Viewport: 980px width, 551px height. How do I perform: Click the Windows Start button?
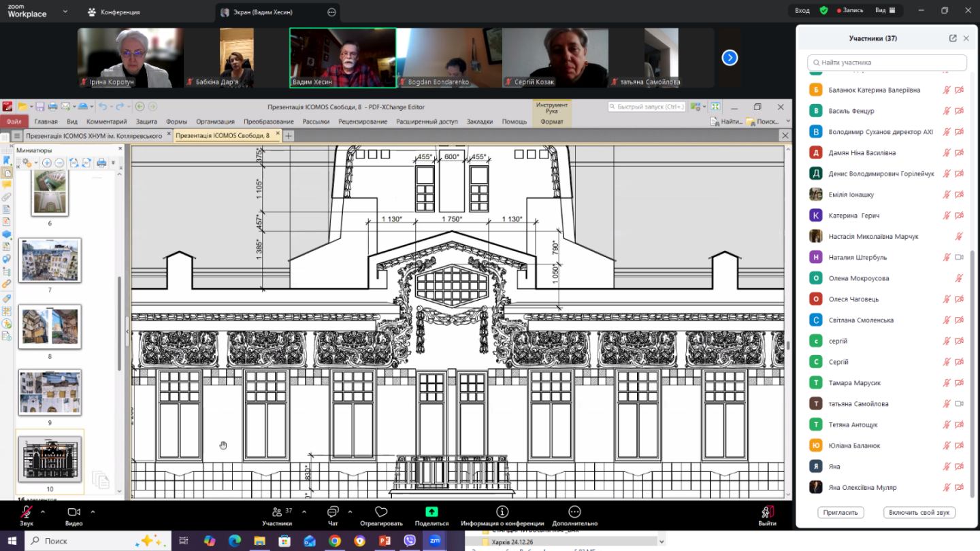12,541
